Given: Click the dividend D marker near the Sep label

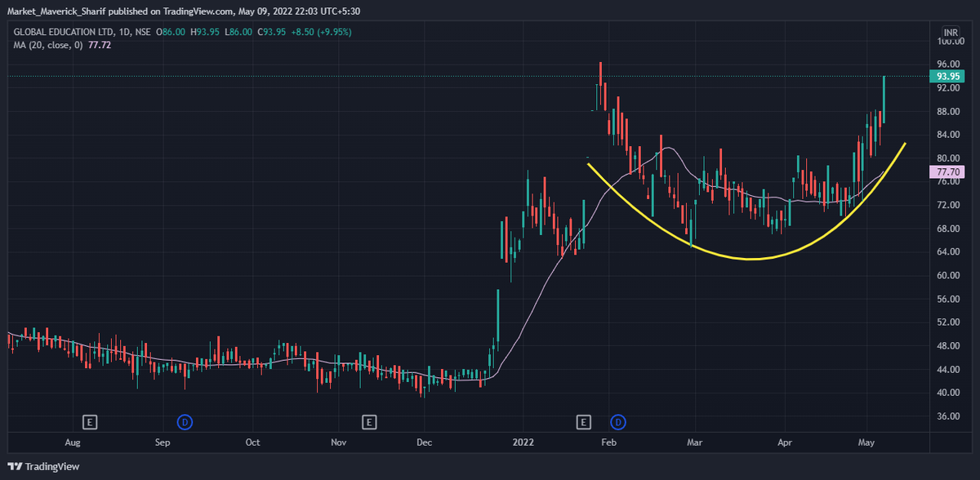Looking at the screenshot, I should (185, 421).
